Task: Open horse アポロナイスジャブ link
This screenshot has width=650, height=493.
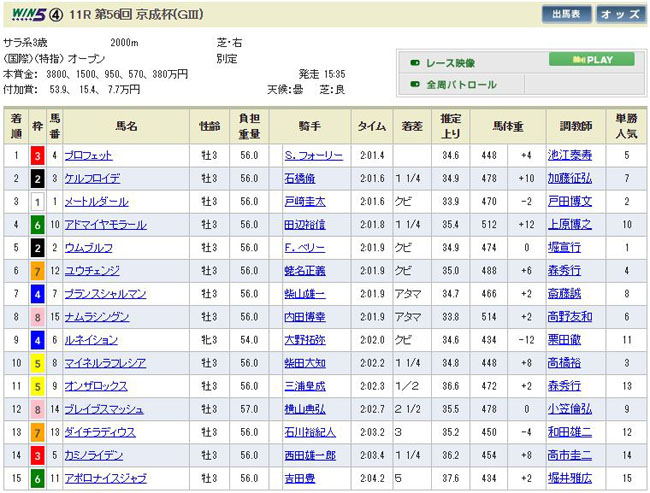Action: [x=106, y=478]
